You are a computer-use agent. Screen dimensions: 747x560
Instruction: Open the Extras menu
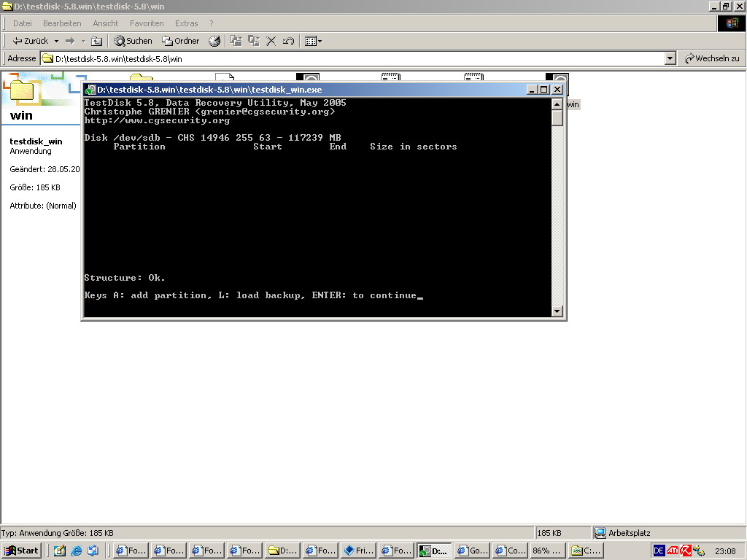[x=186, y=23]
